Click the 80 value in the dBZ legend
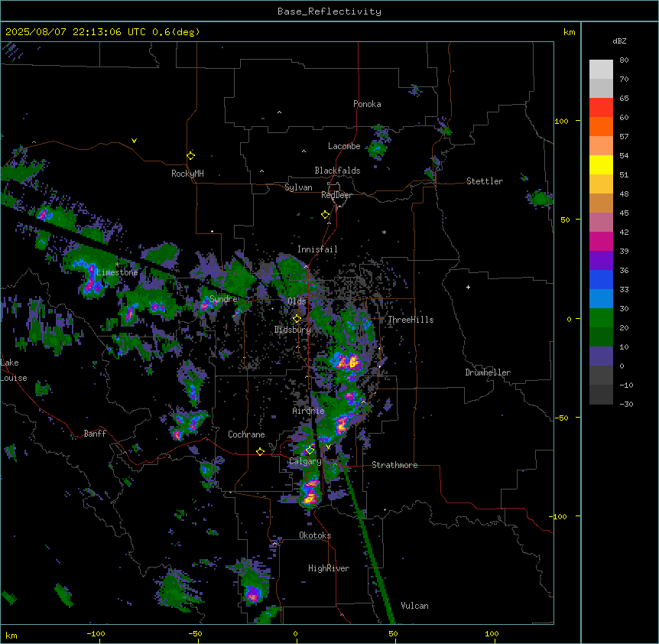 click(x=624, y=60)
